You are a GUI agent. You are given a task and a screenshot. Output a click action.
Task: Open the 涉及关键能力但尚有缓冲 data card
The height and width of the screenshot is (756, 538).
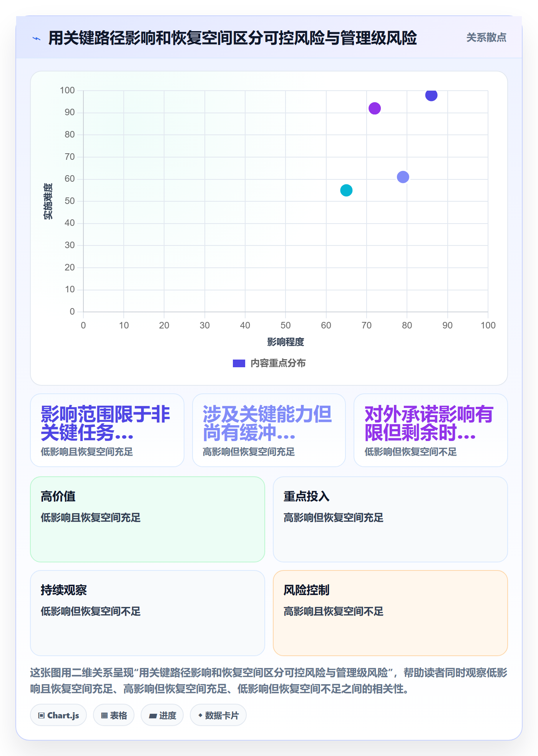pyautogui.click(x=269, y=430)
